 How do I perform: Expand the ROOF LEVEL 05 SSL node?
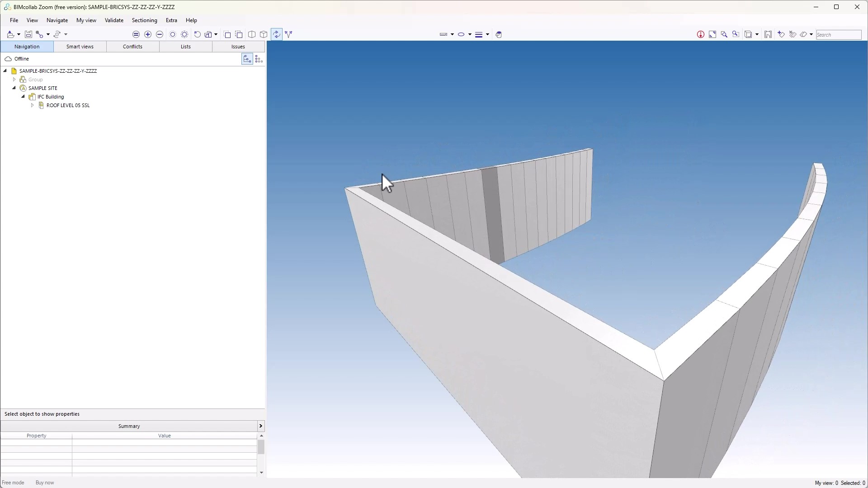(32, 105)
